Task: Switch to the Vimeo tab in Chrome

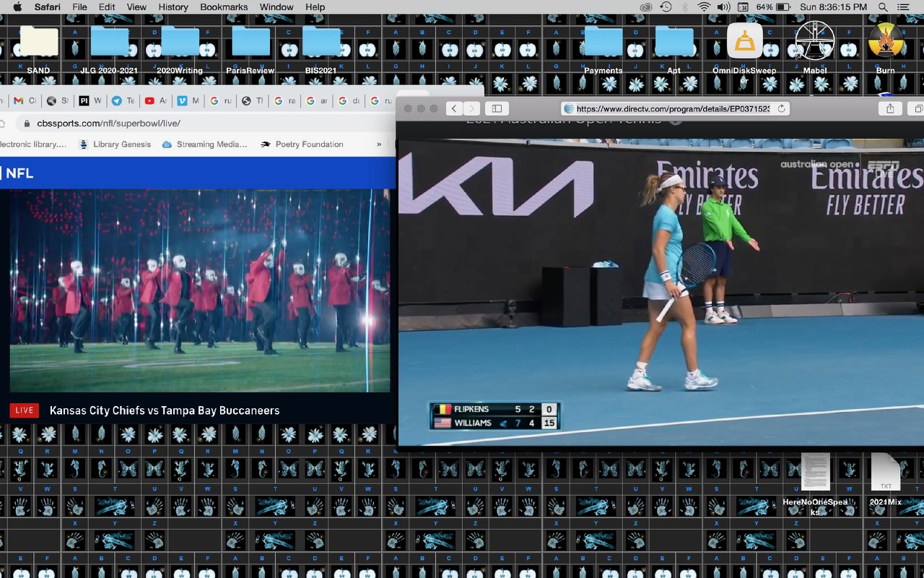Action: pos(188,100)
